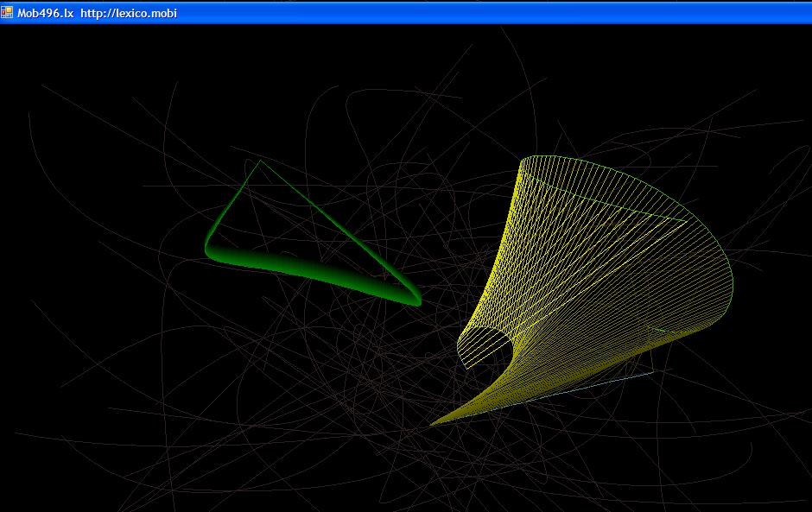Click the Mob496.lx window title text

click(45, 13)
